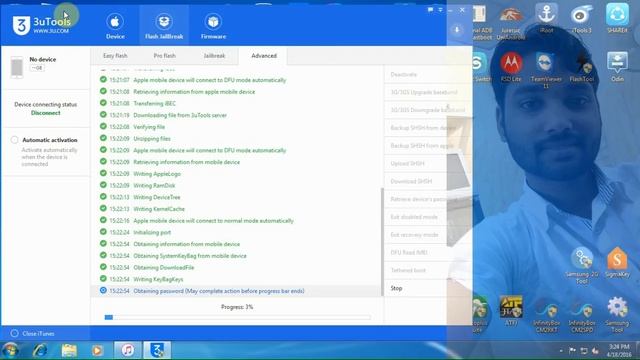Viewport: 640px width, 360px height.
Task: Open the iRoot desktop icon
Action: coord(546,18)
